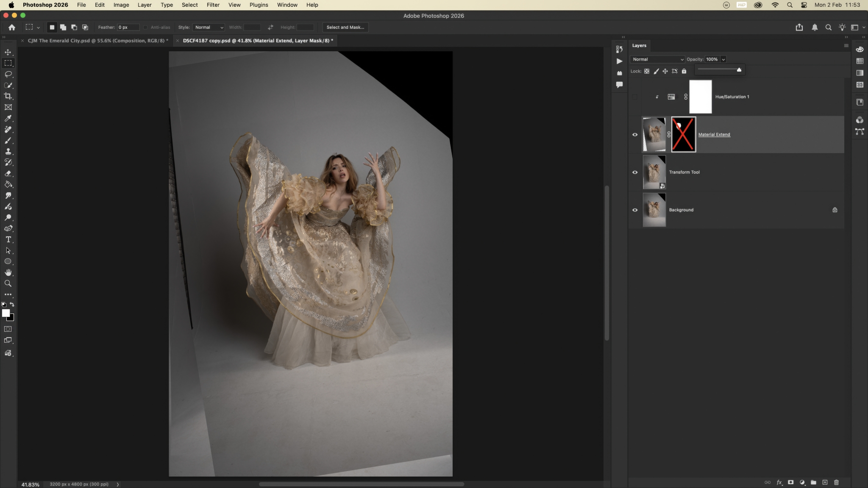Hide the Background layer
This screenshot has width=868, height=488.
635,210
